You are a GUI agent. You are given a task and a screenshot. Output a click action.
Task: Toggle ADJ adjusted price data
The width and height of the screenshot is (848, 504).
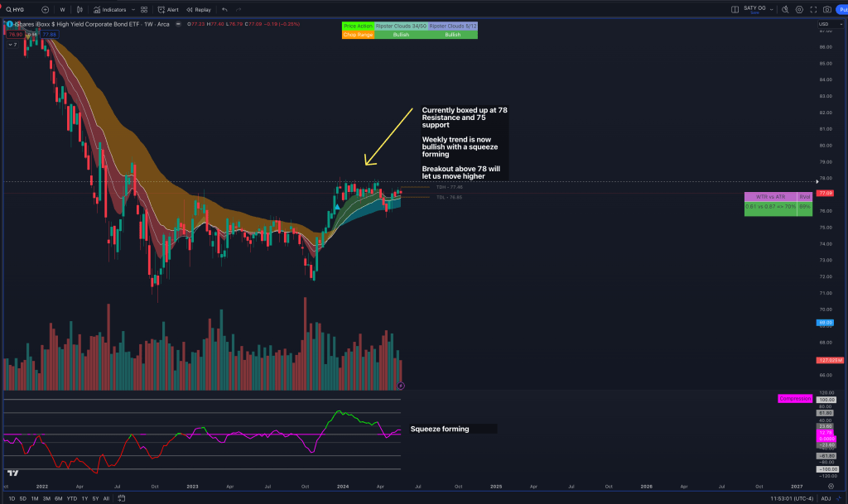point(825,498)
